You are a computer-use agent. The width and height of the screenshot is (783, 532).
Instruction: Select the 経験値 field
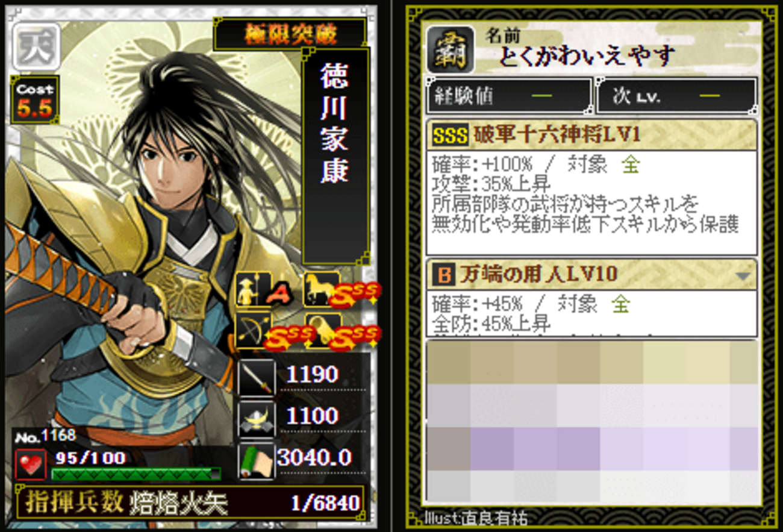(509, 96)
